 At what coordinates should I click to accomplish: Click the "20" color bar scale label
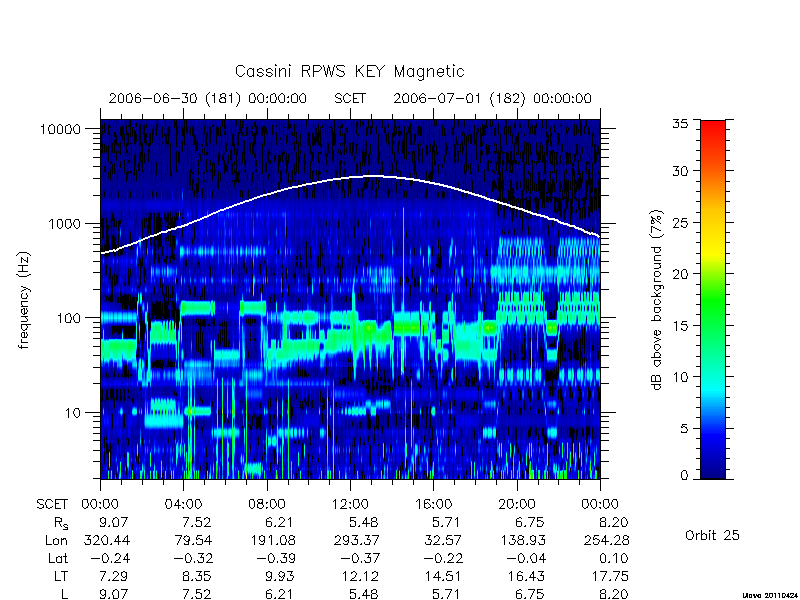[680, 274]
